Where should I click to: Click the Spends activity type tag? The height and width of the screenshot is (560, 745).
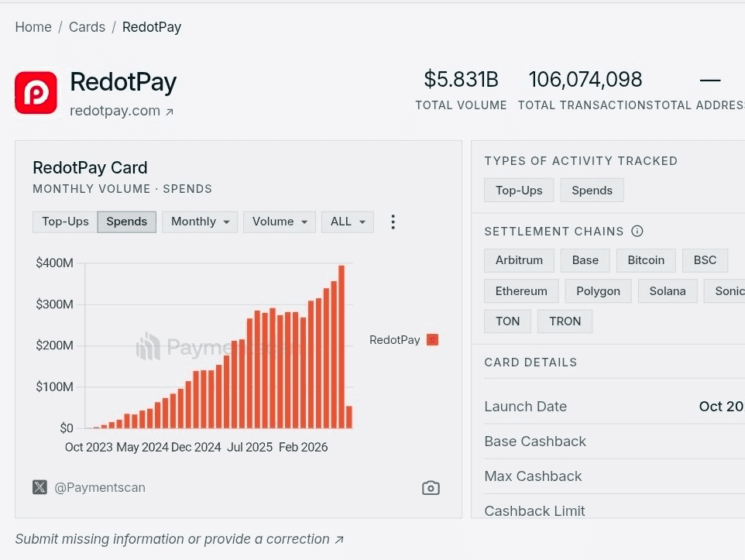pos(592,191)
